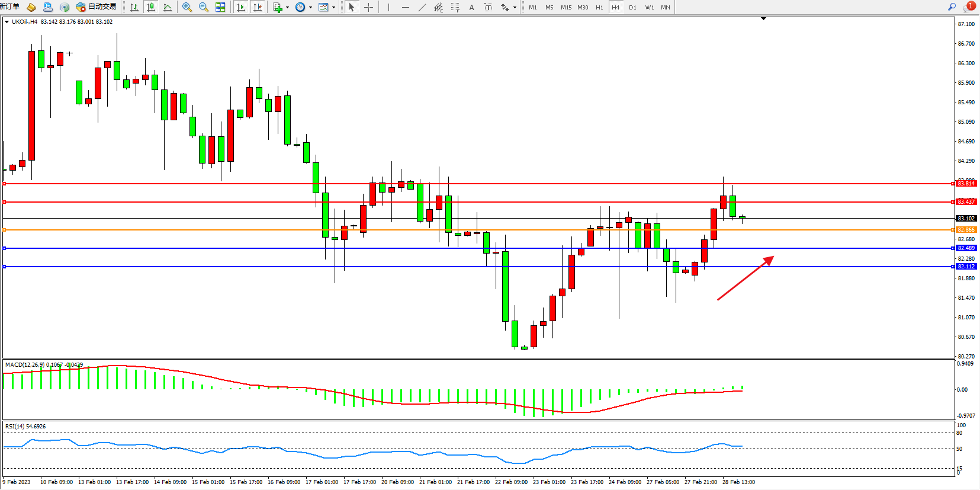Viewport: 980px width, 490px height.
Task: Select the Fibonacci retracement tool
Action: [455, 7]
